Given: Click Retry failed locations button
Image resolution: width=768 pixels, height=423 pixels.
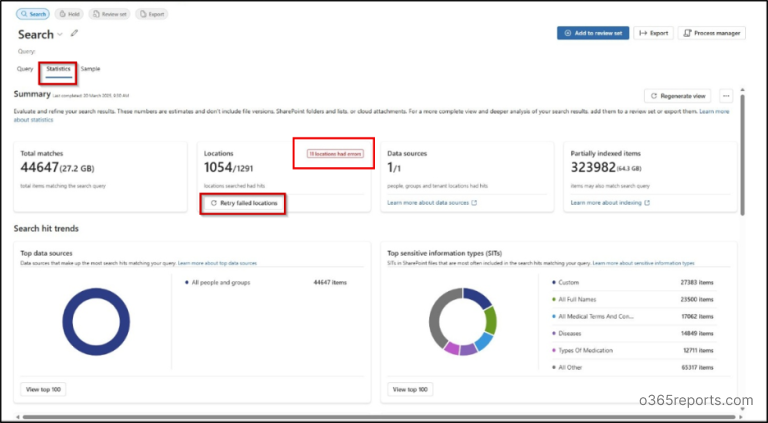Looking at the screenshot, I should pos(243,203).
